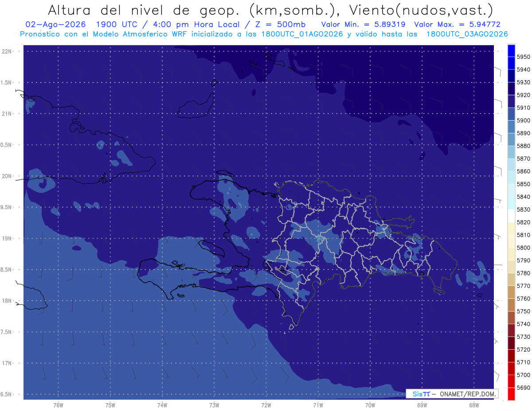Image resolution: width=532 pixels, height=411 pixels.
Task: Click the 5780 legend value
Action: point(524,273)
